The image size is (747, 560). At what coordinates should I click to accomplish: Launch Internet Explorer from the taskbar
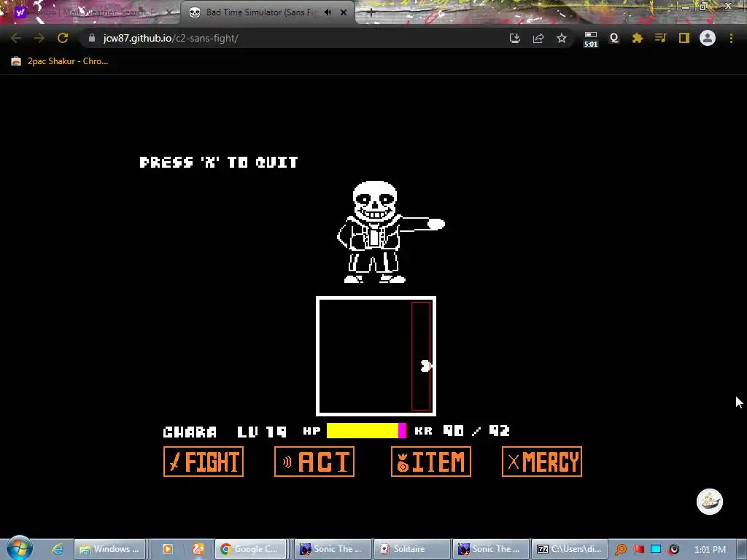[58, 549]
